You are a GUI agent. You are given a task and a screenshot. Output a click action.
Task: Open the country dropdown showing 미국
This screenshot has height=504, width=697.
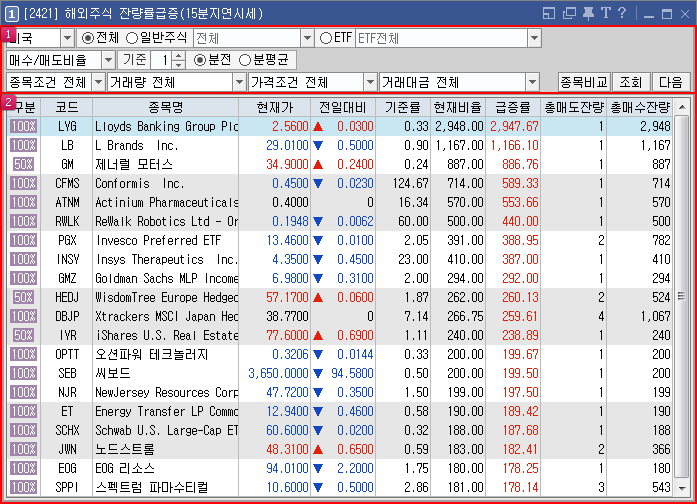[67, 39]
